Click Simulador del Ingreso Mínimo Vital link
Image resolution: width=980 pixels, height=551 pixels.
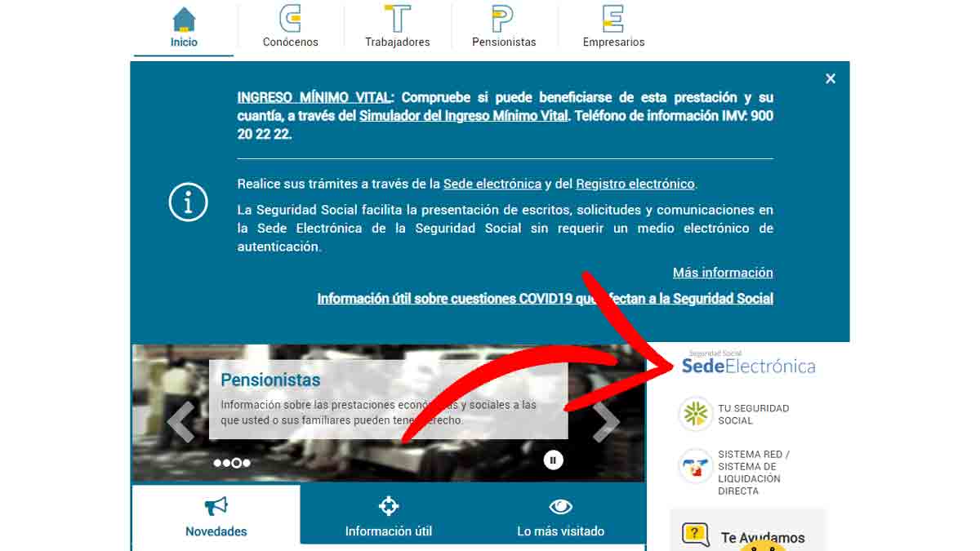tap(463, 116)
